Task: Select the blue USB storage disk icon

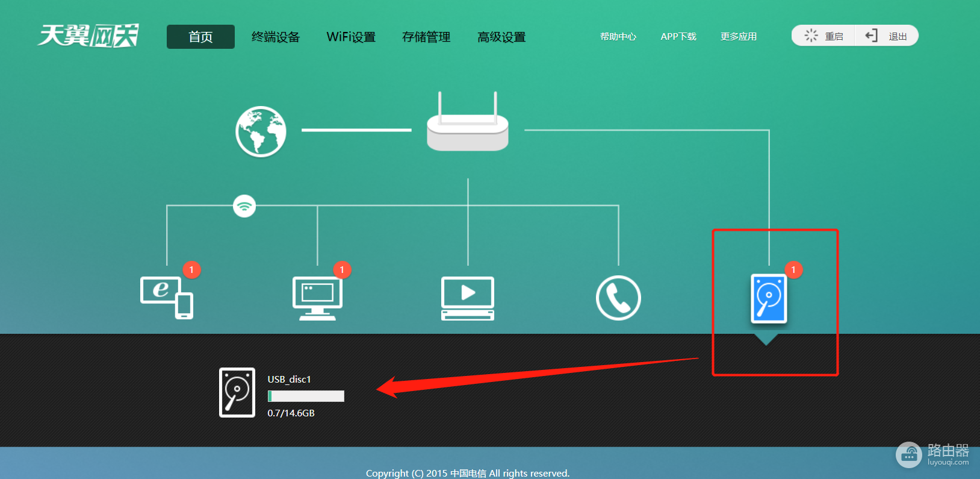Action: (x=769, y=298)
